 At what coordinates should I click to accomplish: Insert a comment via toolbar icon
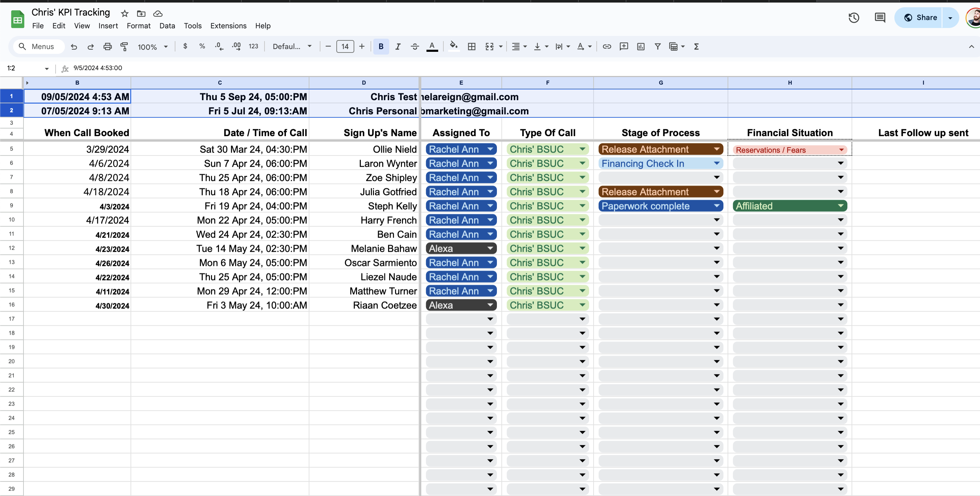click(624, 46)
